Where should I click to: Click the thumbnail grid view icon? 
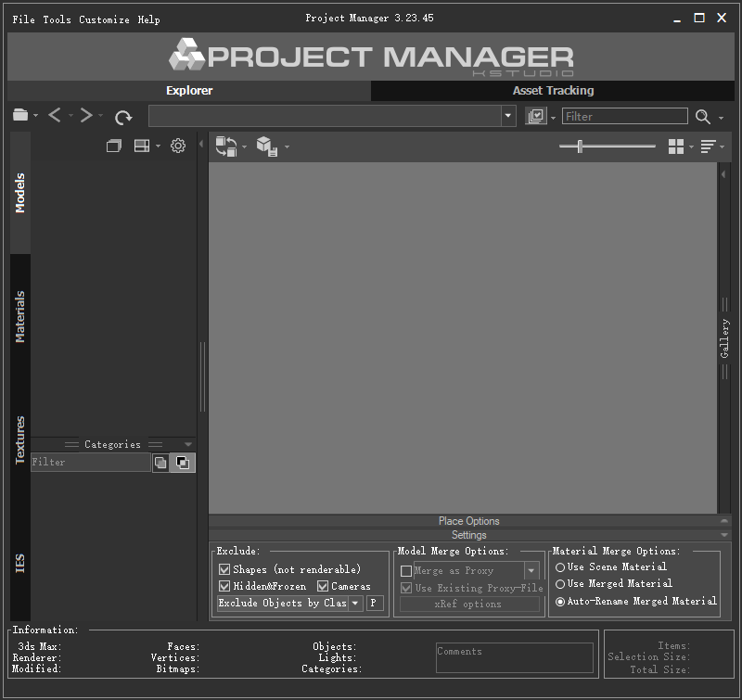click(x=676, y=146)
